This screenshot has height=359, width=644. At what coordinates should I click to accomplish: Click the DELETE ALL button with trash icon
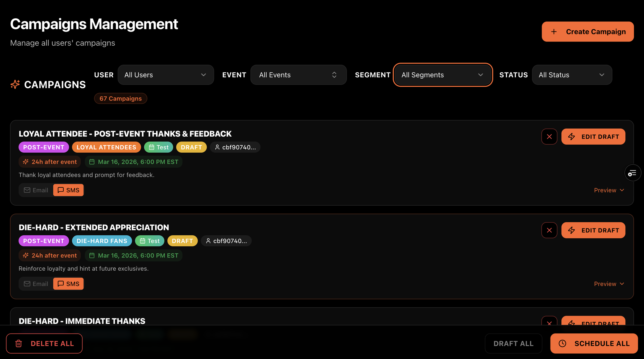tap(44, 343)
